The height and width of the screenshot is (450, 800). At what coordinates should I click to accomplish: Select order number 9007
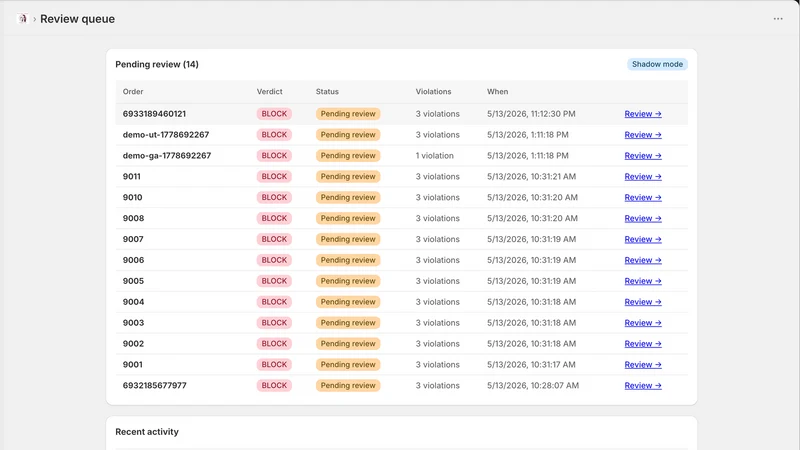pos(133,239)
